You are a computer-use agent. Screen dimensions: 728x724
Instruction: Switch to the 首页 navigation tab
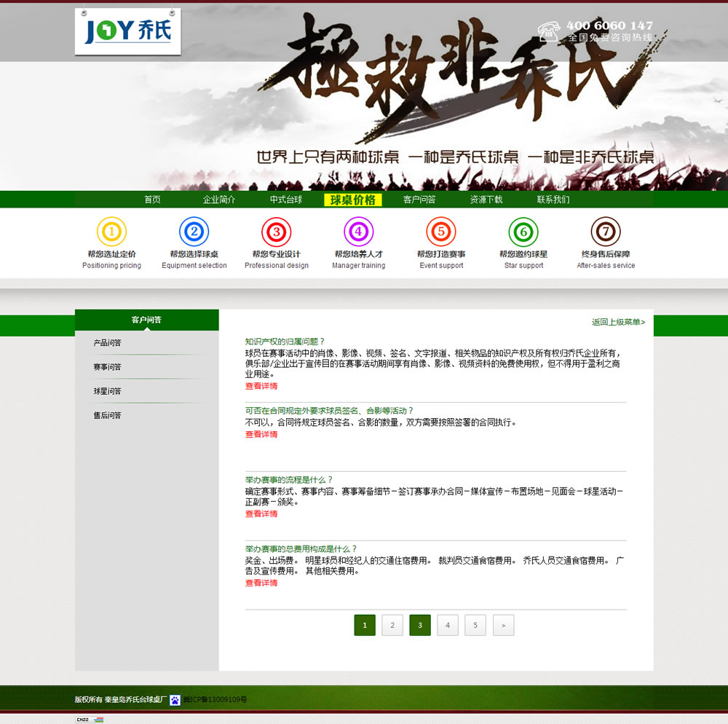click(152, 199)
